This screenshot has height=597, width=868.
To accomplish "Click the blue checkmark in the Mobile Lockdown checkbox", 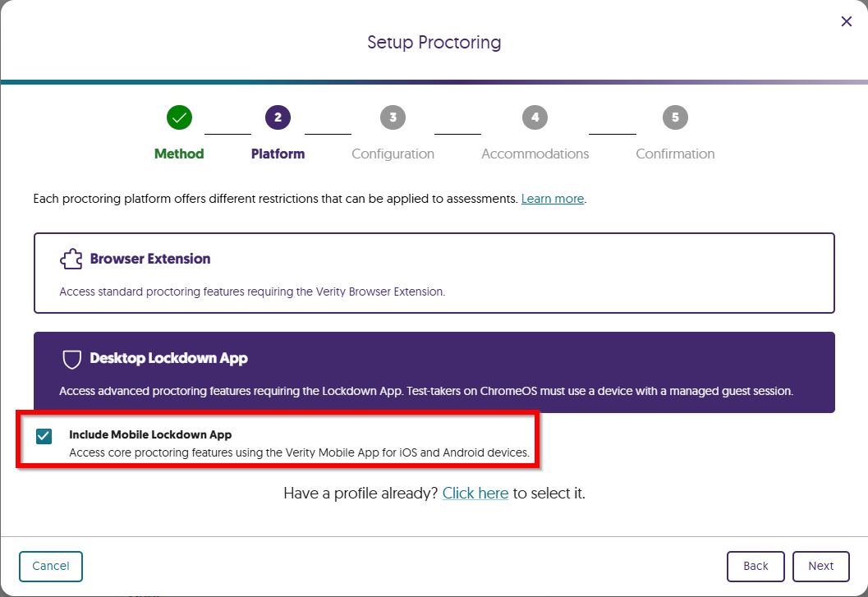I will point(44,436).
